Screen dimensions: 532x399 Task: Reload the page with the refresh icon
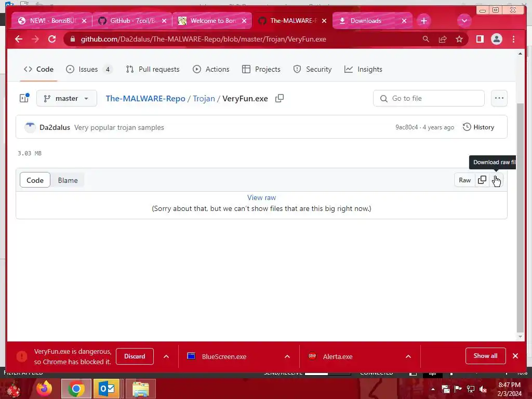[52, 39]
